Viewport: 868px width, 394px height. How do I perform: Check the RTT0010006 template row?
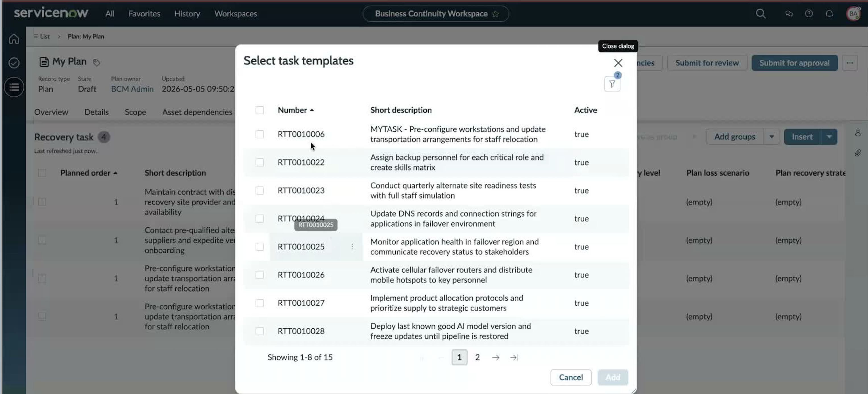(259, 134)
